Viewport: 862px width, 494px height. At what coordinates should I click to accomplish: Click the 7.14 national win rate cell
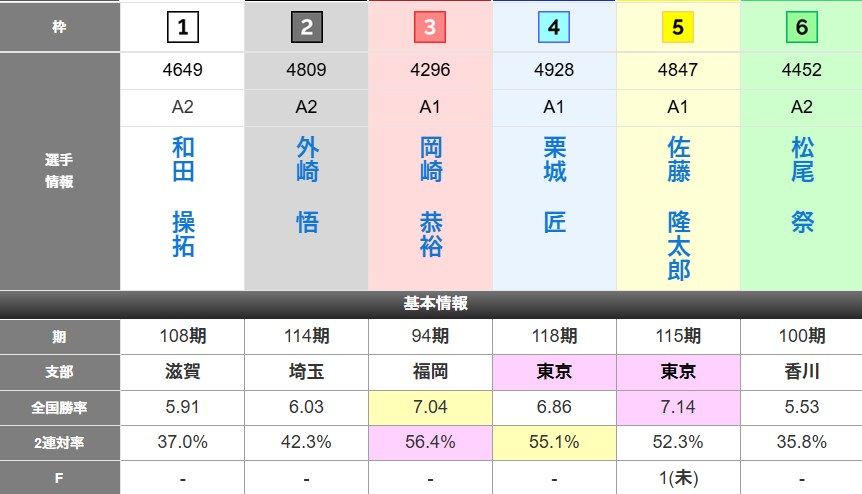679,407
